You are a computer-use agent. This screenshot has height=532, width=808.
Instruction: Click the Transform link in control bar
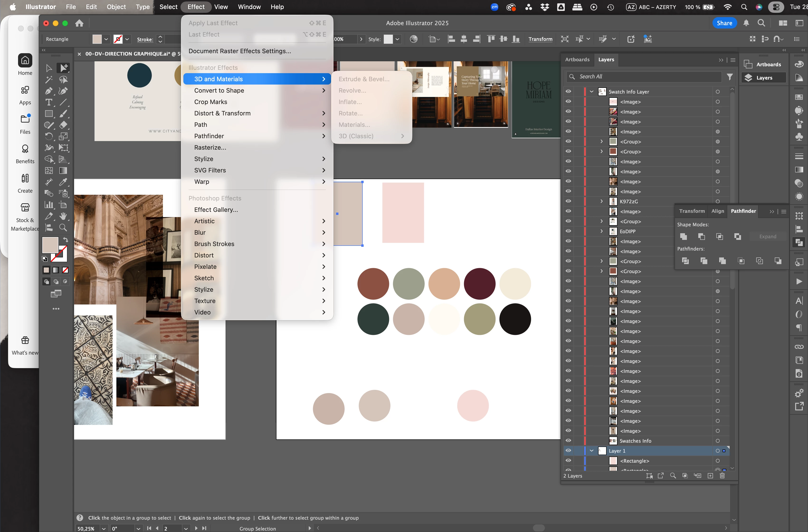[x=540, y=39]
